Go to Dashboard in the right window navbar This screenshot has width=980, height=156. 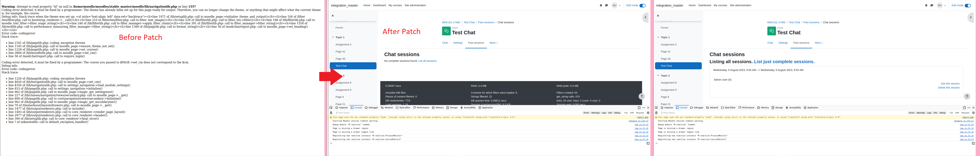(705, 5)
